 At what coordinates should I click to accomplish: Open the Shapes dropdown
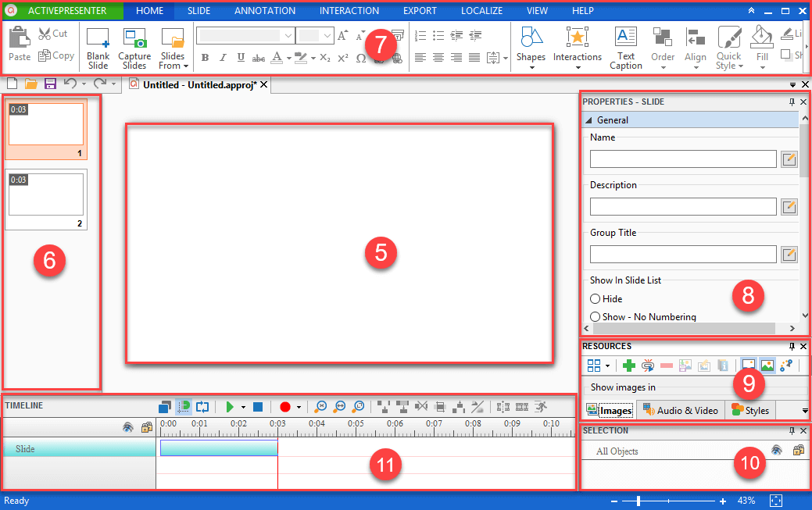[531, 47]
